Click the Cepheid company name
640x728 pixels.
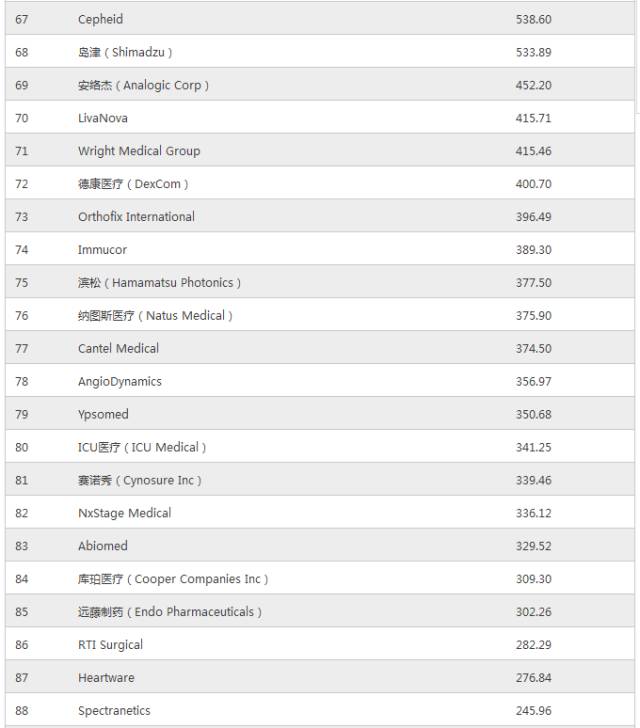pos(101,19)
